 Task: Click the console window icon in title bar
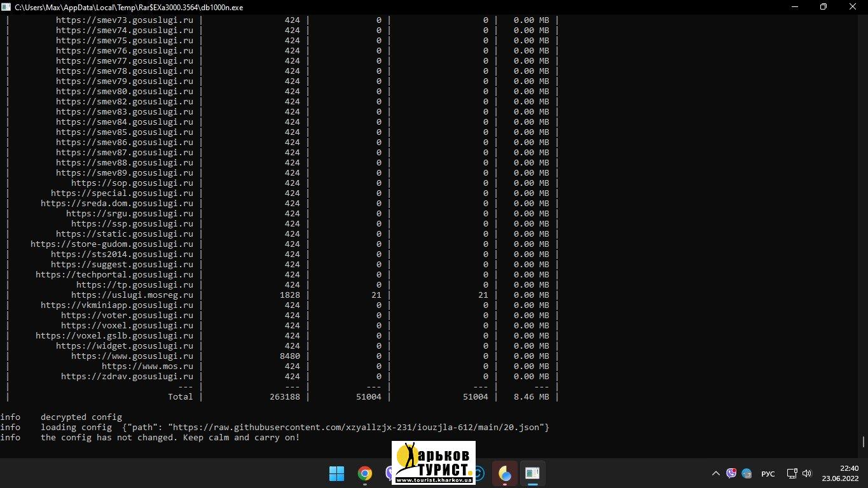tap(7, 7)
